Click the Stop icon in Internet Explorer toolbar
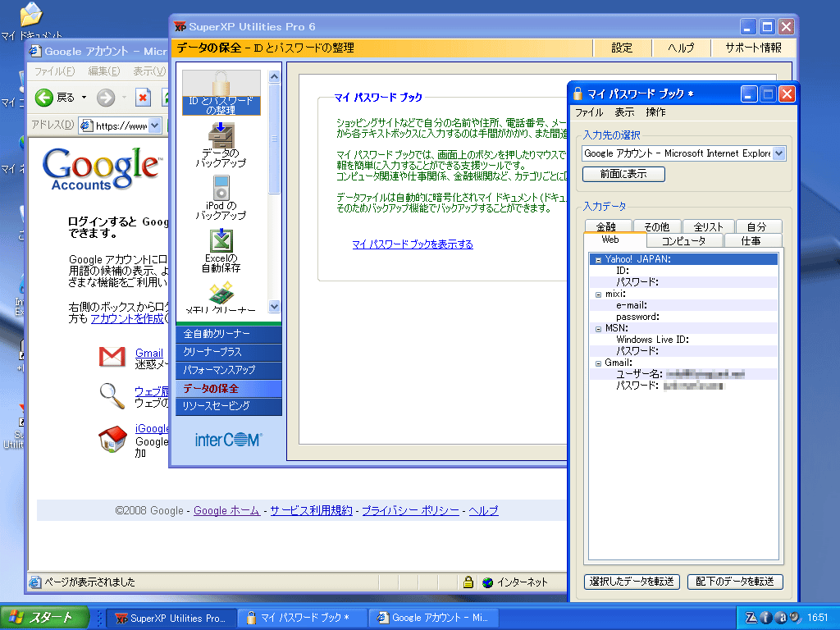 (x=143, y=98)
